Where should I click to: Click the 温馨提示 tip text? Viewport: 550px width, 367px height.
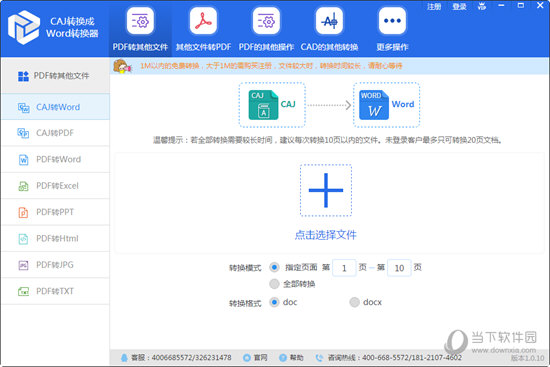tap(327, 140)
